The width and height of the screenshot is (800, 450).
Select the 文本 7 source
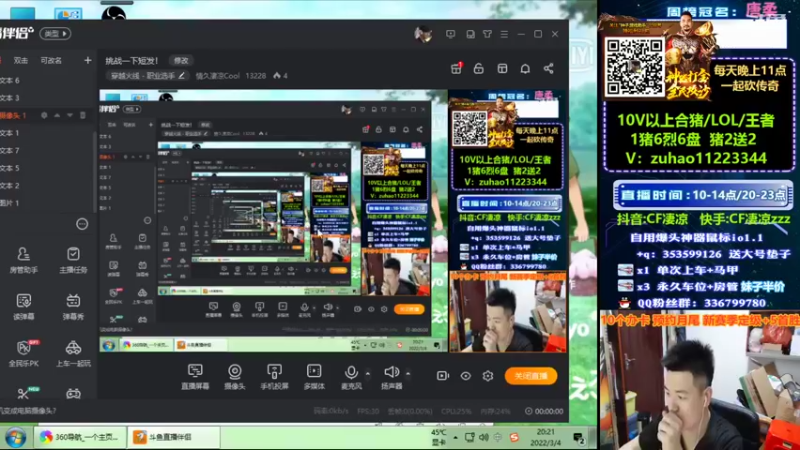pos(47,151)
